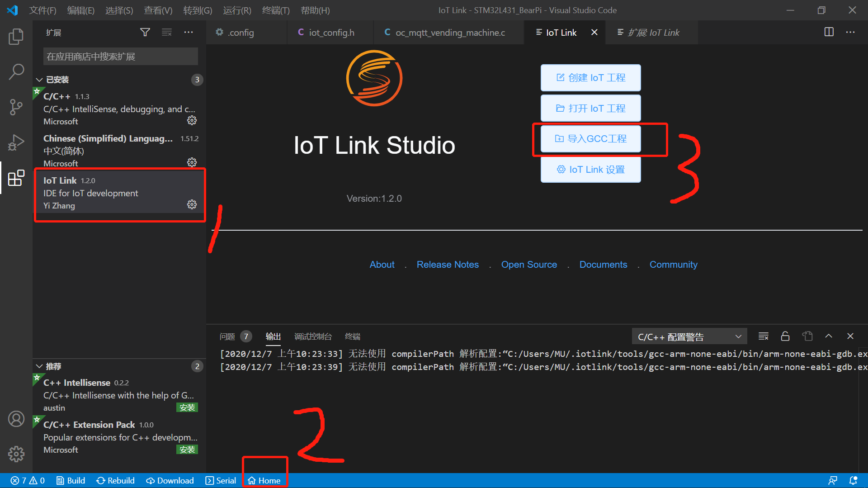868x488 pixels.
Task: Open the Extensions view icon
Action: [16, 178]
